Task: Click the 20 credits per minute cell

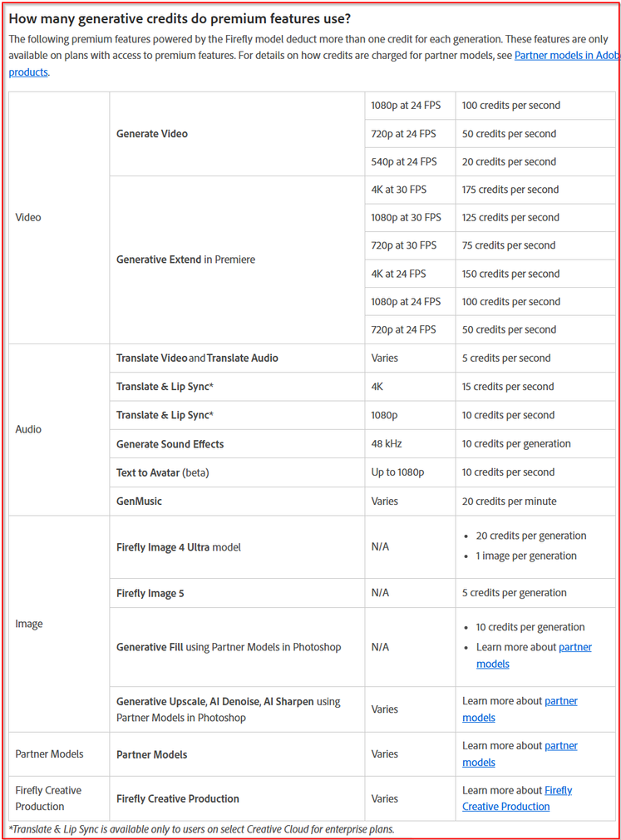Action: [x=509, y=502]
